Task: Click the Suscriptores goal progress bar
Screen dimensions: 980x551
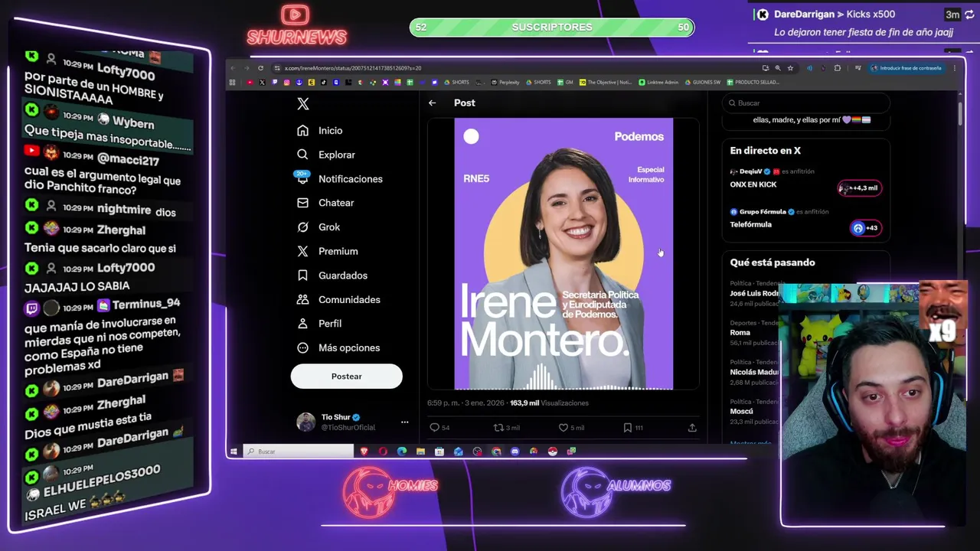Action: pyautogui.click(x=552, y=28)
